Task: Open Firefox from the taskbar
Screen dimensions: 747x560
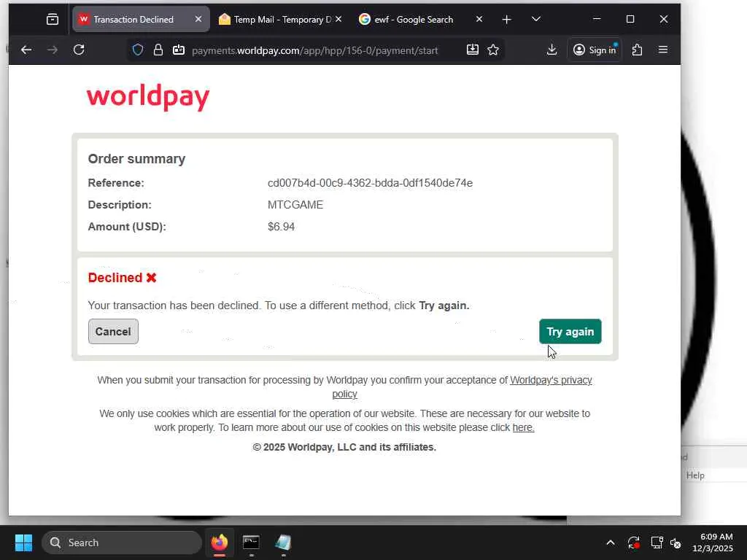Action: click(x=220, y=542)
